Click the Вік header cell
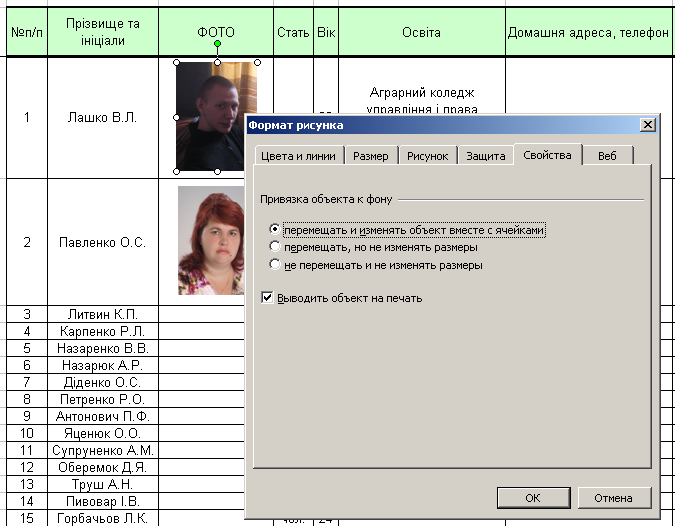The height and width of the screenshot is (526, 675). 326,32
